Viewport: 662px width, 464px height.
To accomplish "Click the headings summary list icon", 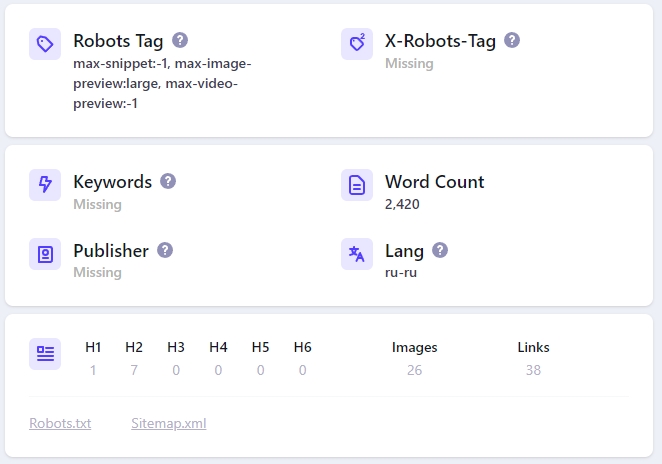I will pyautogui.click(x=45, y=353).
